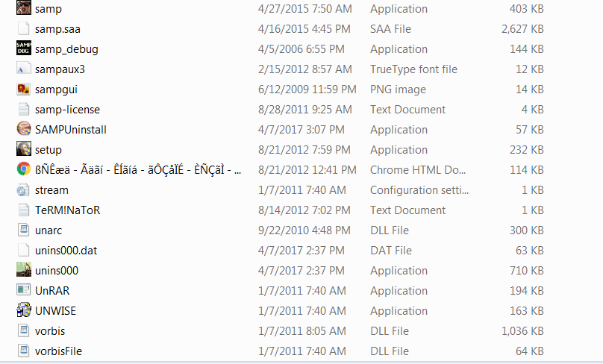
Task: Click the samp.saa blank file icon
Action: point(23,28)
